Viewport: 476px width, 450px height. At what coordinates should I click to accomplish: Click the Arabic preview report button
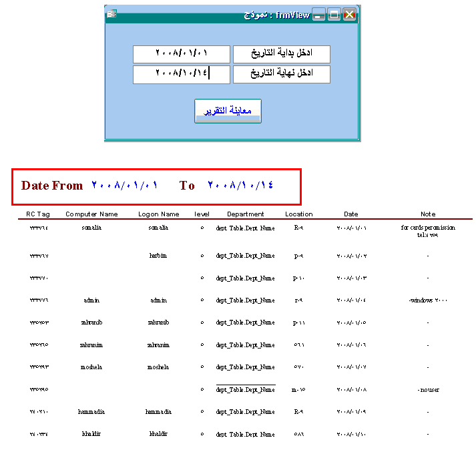pos(228,111)
